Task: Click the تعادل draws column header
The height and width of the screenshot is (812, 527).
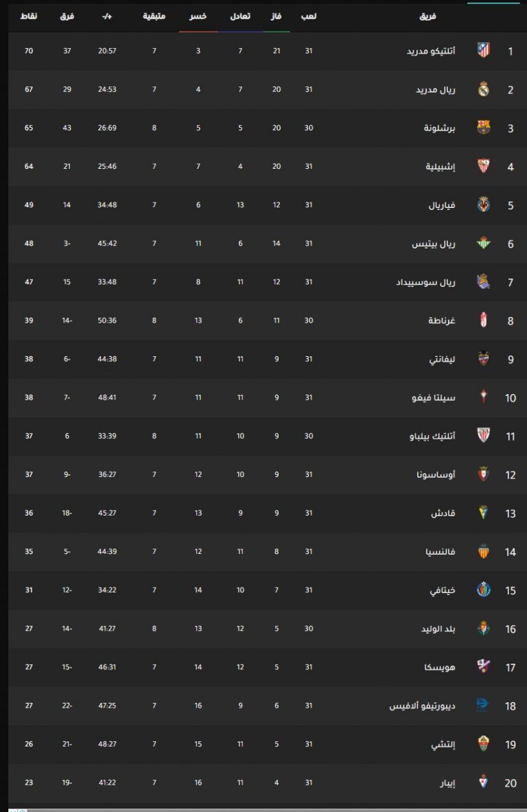Action: coord(240,15)
